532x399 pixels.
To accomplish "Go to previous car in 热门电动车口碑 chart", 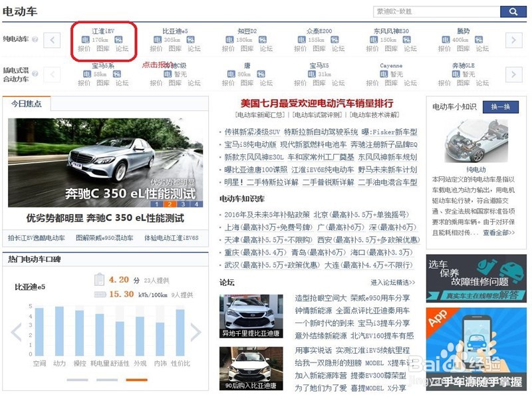I will [x=16, y=332].
